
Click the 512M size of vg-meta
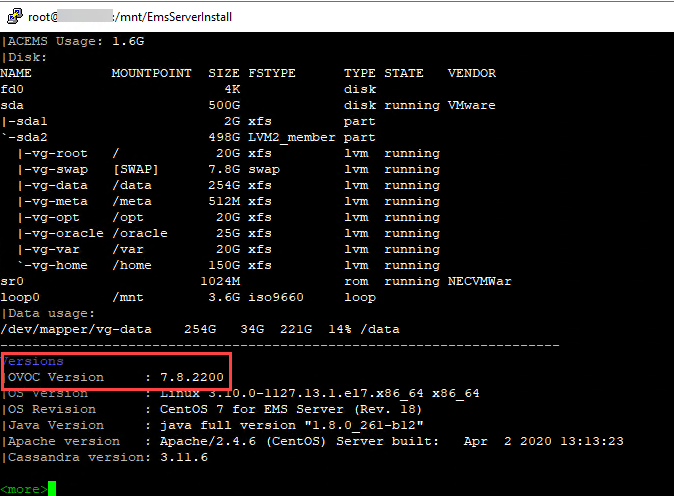pyautogui.click(x=224, y=201)
